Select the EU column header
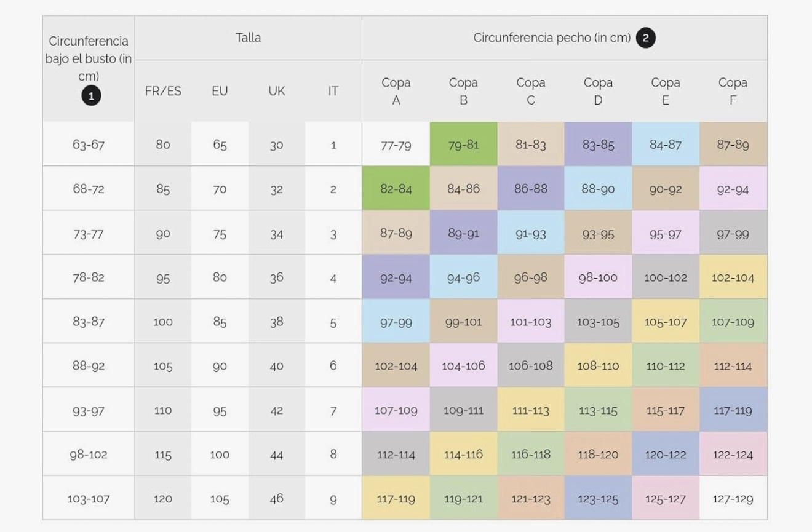The height and width of the screenshot is (532, 812). [220, 91]
